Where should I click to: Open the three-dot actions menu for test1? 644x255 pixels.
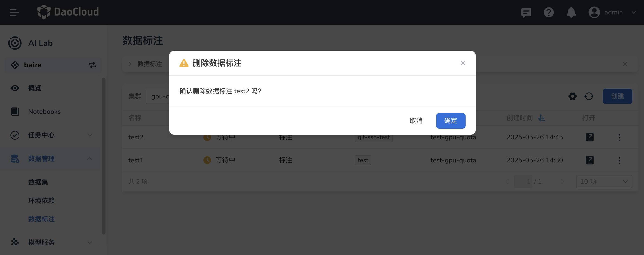(620, 160)
